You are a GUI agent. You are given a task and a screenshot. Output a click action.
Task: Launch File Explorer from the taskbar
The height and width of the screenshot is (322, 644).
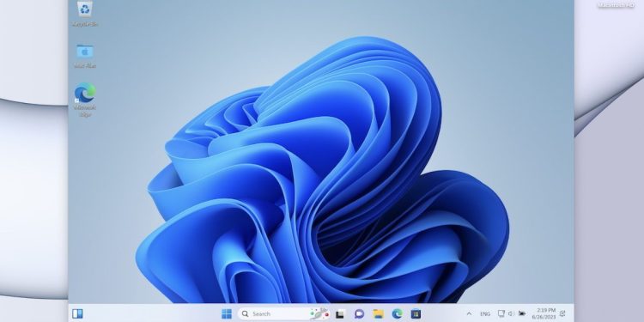(x=379, y=314)
